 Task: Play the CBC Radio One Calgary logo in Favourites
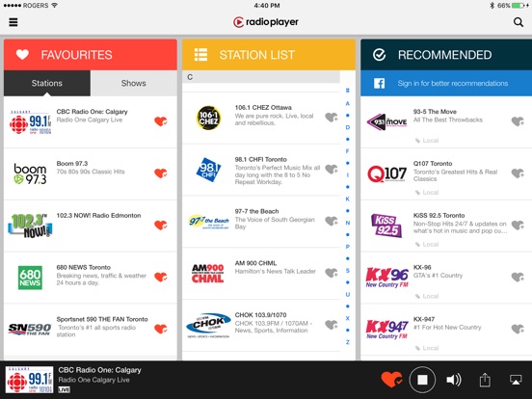tap(30, 122)
